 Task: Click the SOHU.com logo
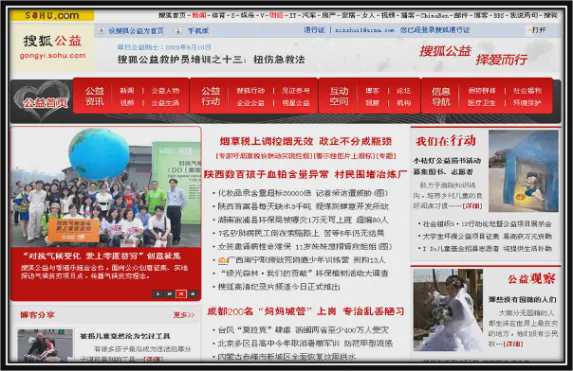click(x=52, y=15)
